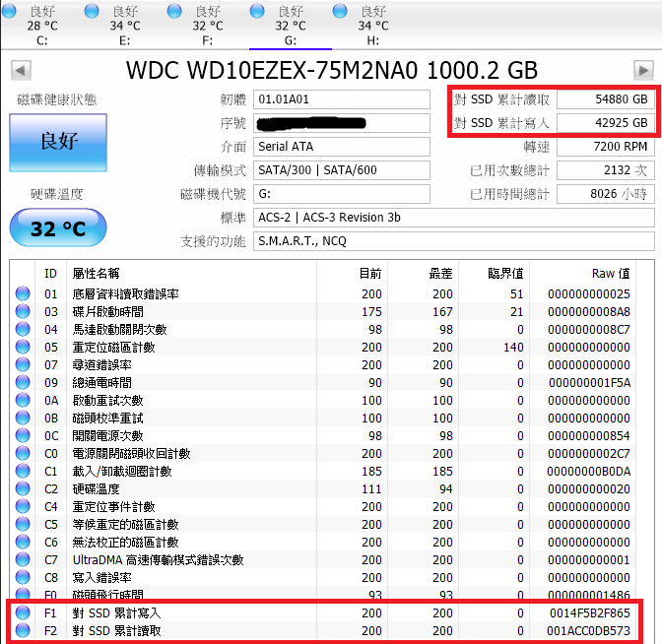Image resolution: width=662 pixels, height=644 pixels.
Task: Select the 碟片啟動時間 attribute name
Action: click(107, 311)
